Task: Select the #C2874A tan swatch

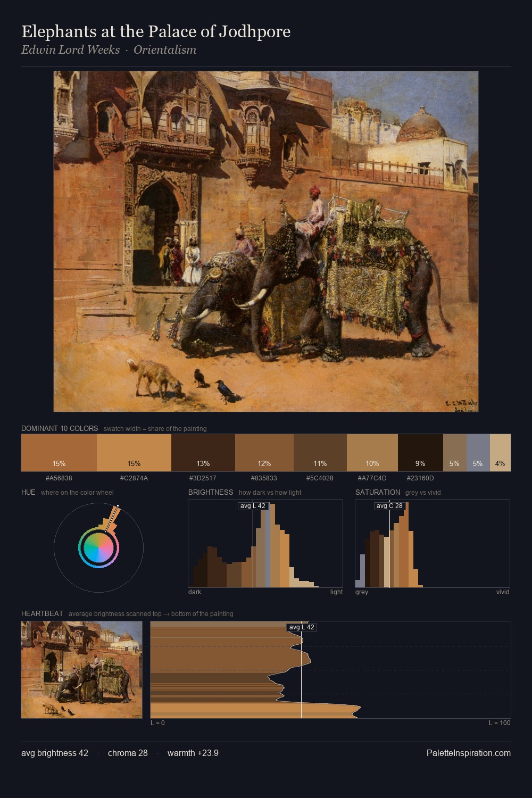Action: click(134, 453)
